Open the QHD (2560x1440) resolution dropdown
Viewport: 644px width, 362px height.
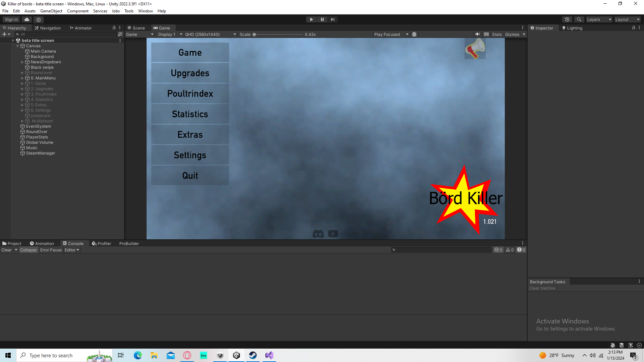coord(210,34)
